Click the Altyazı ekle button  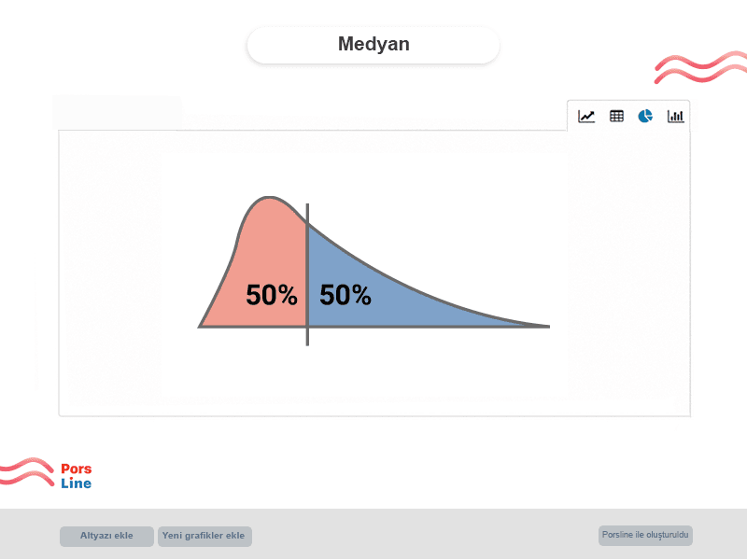click(106, 536)
